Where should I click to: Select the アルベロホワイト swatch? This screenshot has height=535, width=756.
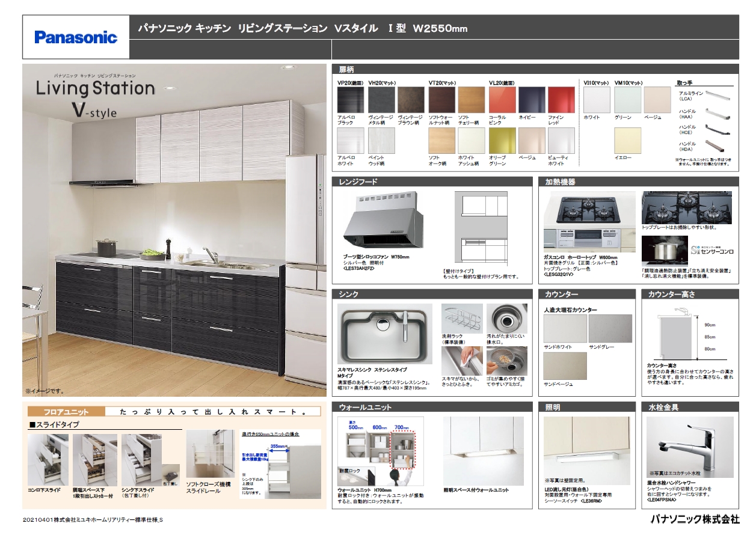pos(349,141)
